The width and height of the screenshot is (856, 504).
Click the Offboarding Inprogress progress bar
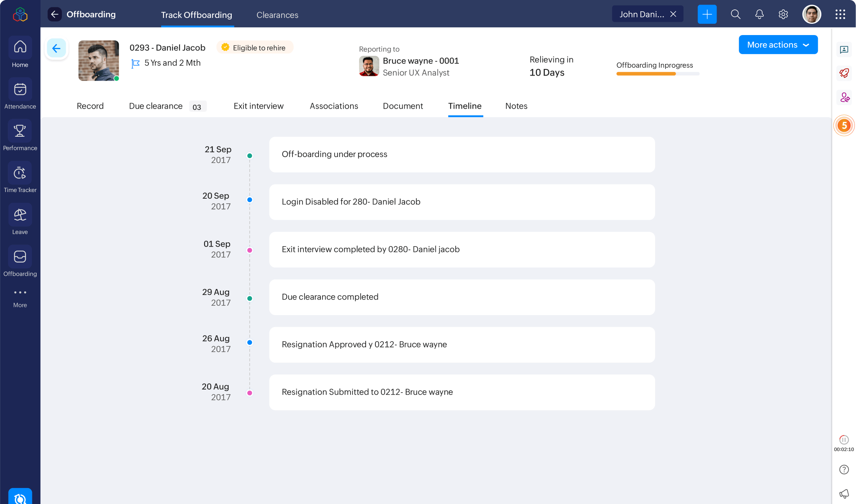(657, 74)
